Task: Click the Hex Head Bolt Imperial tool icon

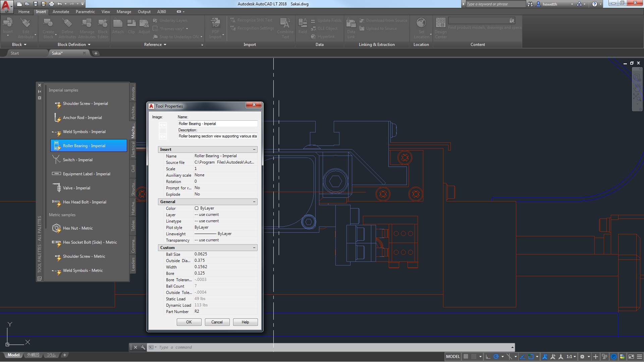Action: click(56, 202)
